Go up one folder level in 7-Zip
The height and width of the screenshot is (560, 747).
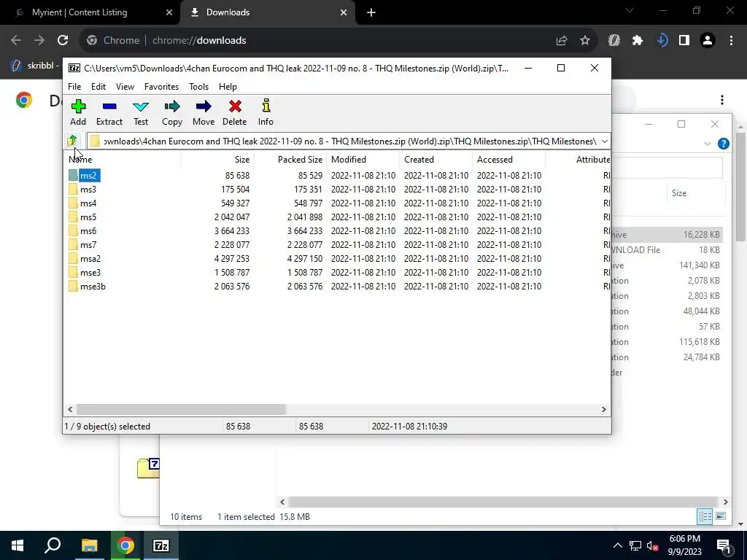[72, 141]
